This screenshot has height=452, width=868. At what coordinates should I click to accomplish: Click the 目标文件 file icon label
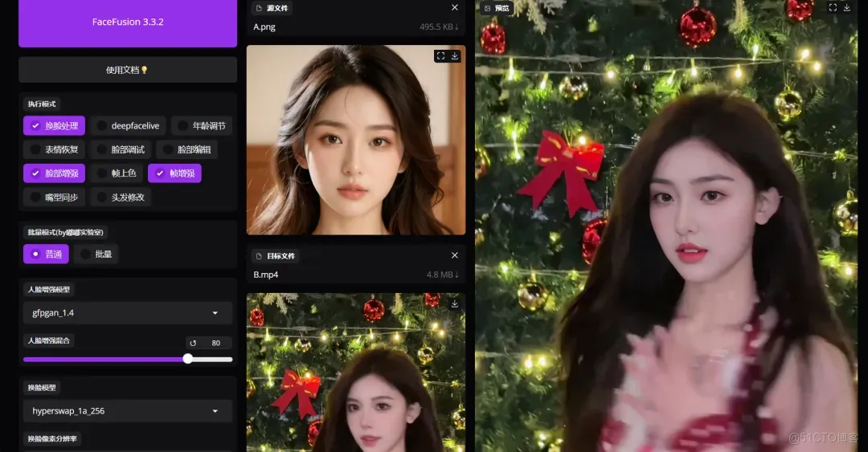pyautogui.click(x=276, y=255)
